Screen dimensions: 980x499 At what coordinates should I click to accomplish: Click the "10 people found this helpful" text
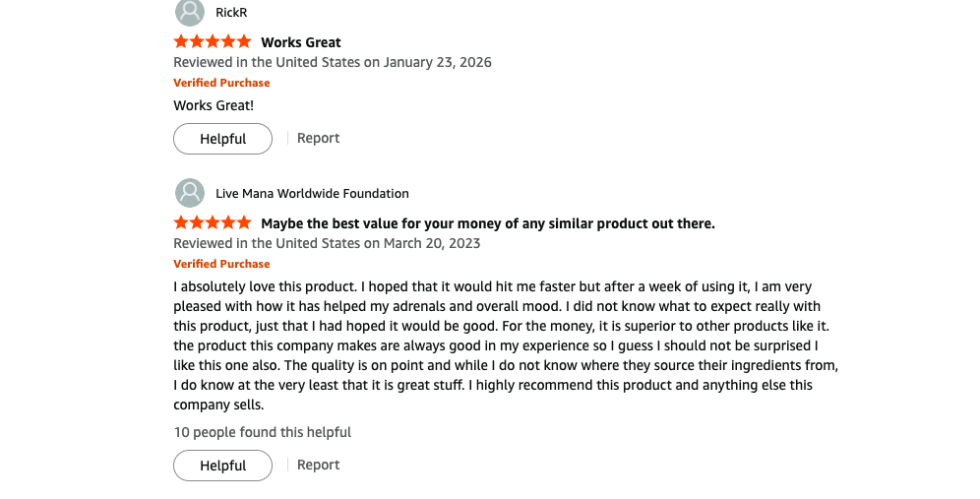262,432
